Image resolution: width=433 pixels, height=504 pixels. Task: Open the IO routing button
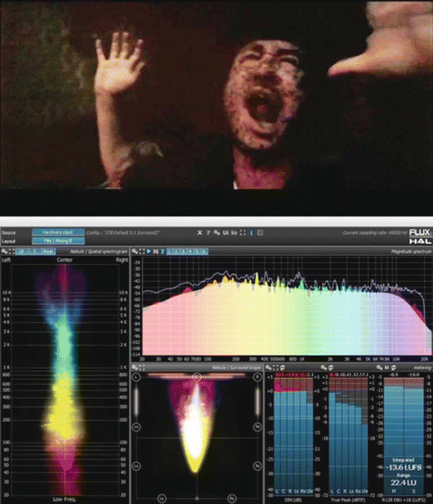234,233
